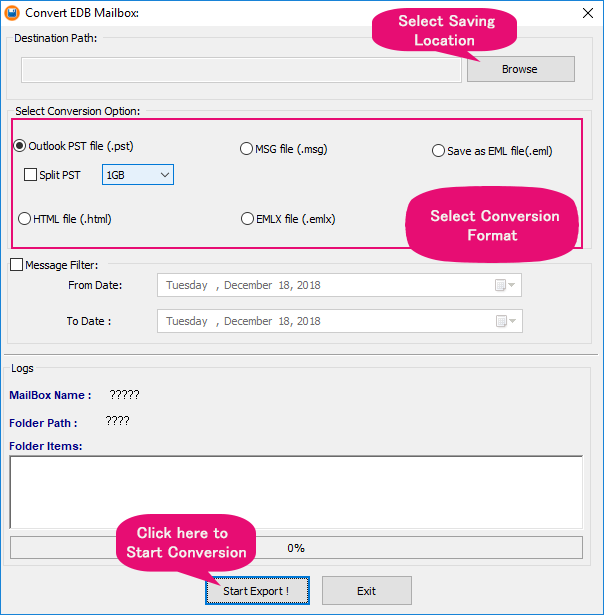
Task: Click the Destination Path: heading
Action: (56, 38)
